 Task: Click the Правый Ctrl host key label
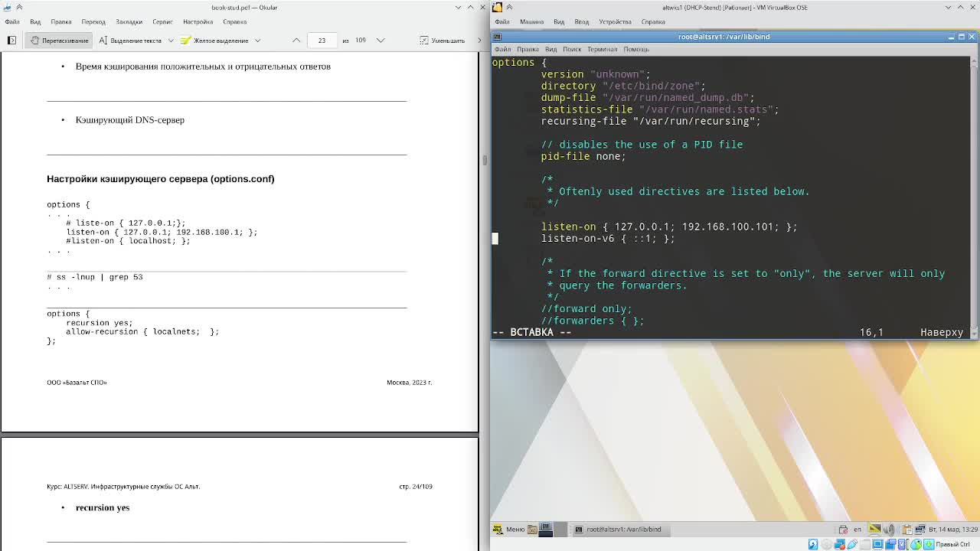(953, 544)
